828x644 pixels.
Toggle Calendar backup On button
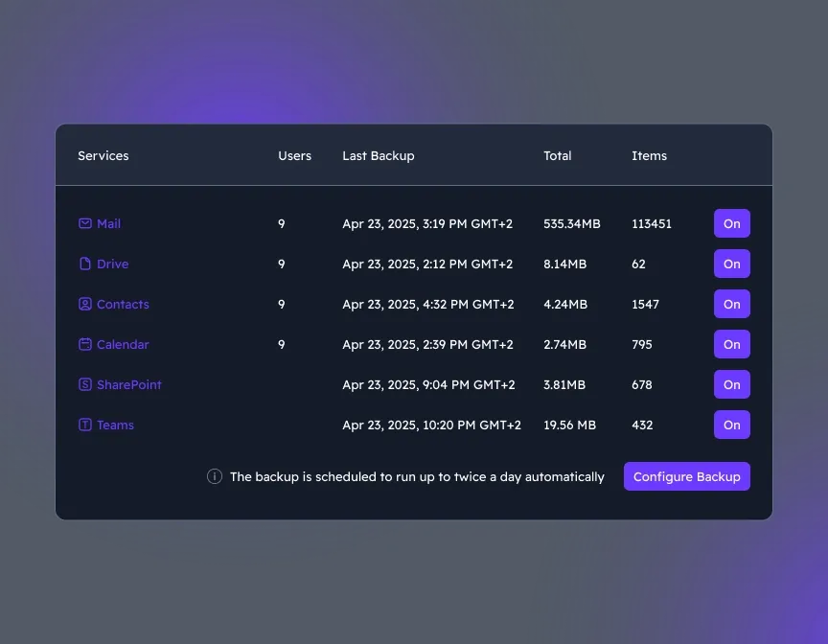click(731, 344)
